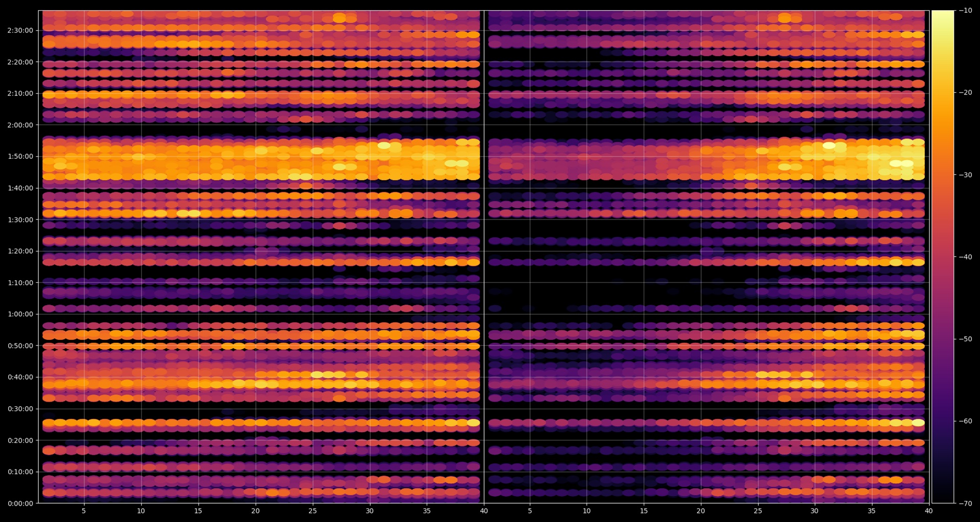
Task: Click the −30 colorbar scale label
Action: tap(966, 175)
